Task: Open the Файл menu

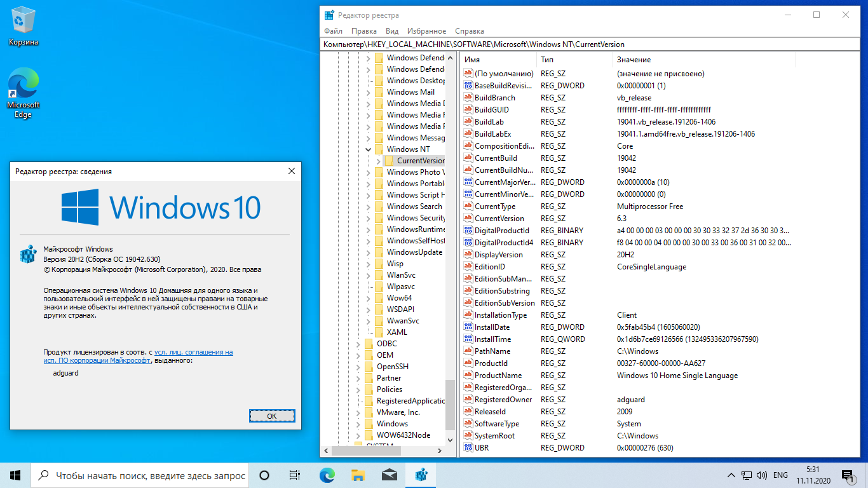Action: 333,31
